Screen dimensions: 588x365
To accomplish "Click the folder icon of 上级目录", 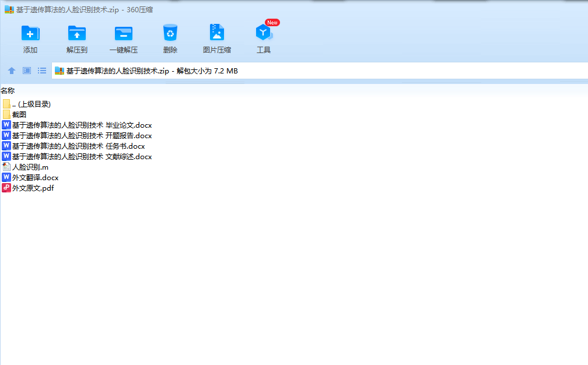I will pyautogui.click(x=6, y=104).
